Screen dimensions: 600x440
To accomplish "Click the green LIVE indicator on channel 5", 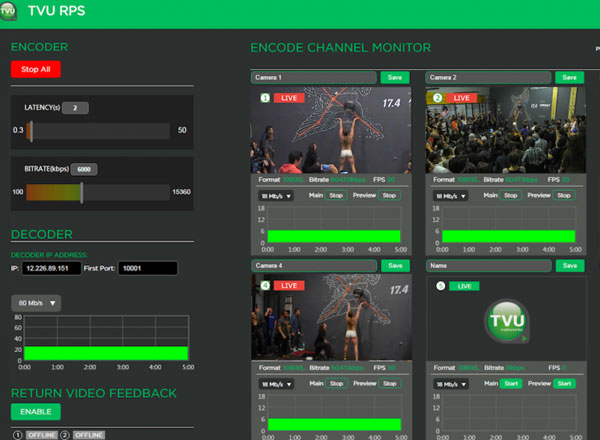I will tap(464, 286).
